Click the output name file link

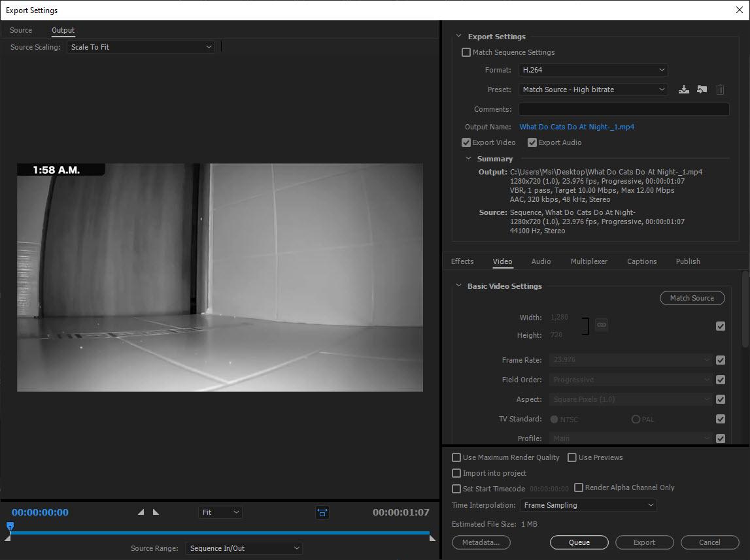(x=577, y=127)
